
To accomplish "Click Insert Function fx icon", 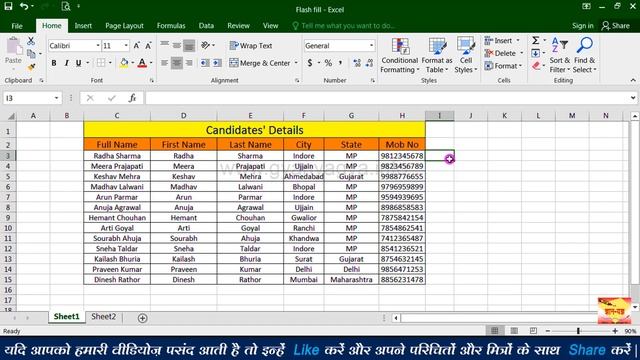I will pos(132,98).
